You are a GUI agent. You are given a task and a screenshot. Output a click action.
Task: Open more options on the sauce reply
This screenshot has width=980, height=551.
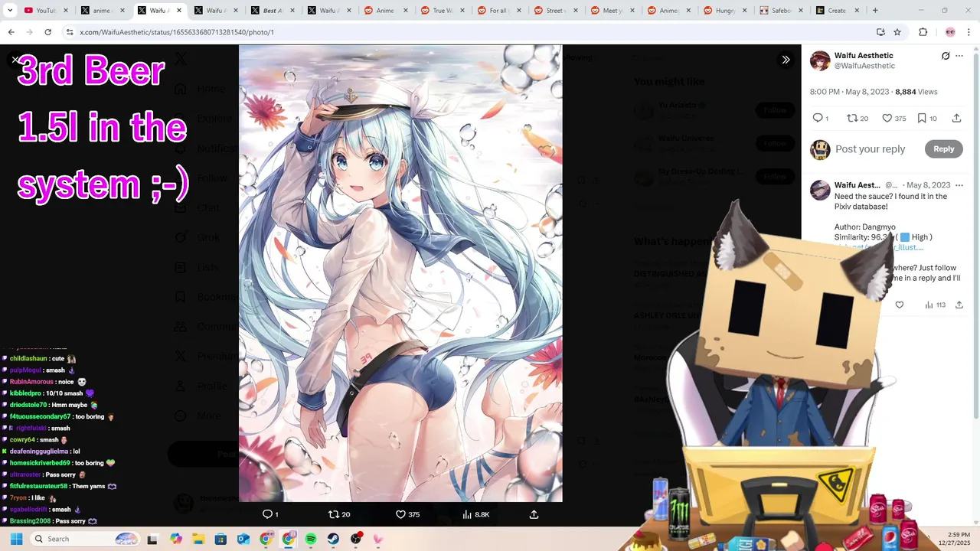tap(959, 185)
